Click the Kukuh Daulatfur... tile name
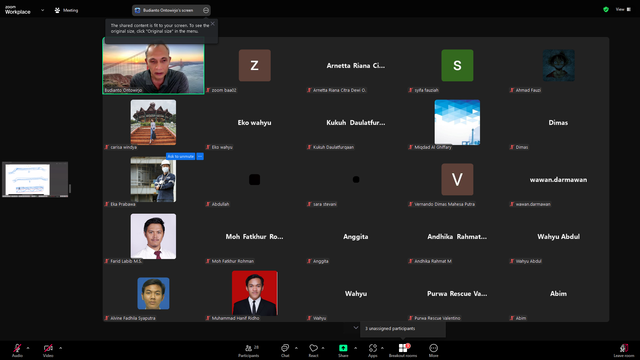The height and width of the screenshot is (360, 640). click(x=356, y=122)
